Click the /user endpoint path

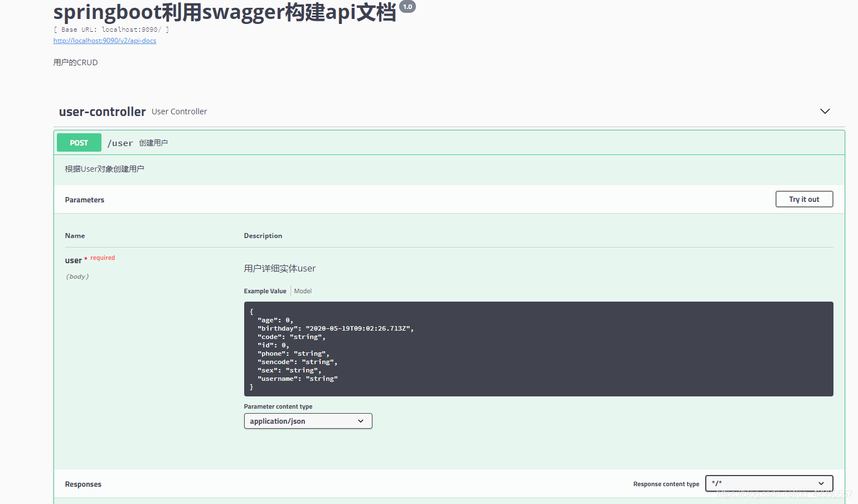coord(120,143)
